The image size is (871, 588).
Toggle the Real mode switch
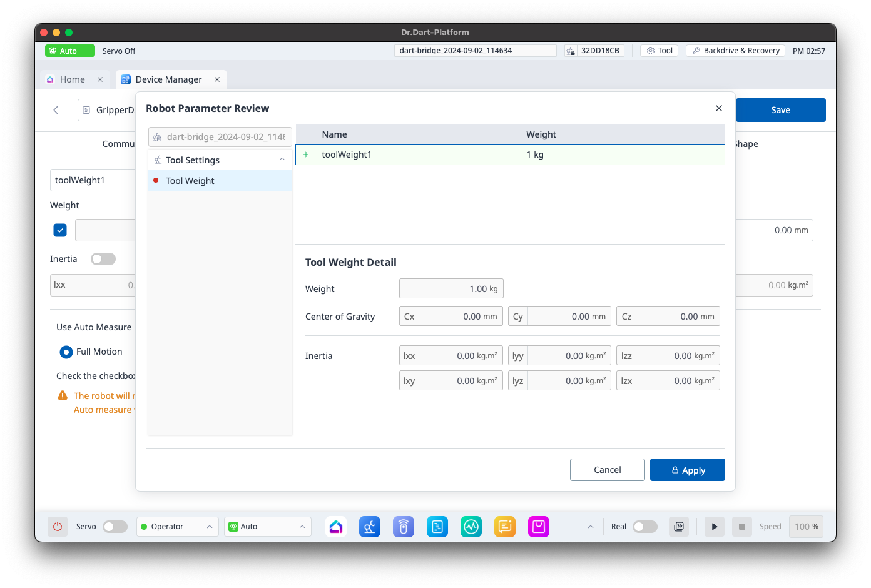644,527
